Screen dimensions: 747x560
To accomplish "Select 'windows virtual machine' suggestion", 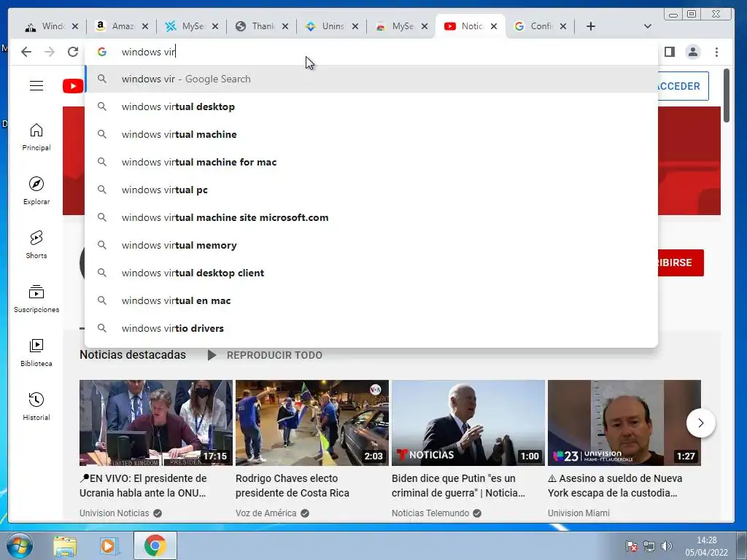I will point(371,134).
